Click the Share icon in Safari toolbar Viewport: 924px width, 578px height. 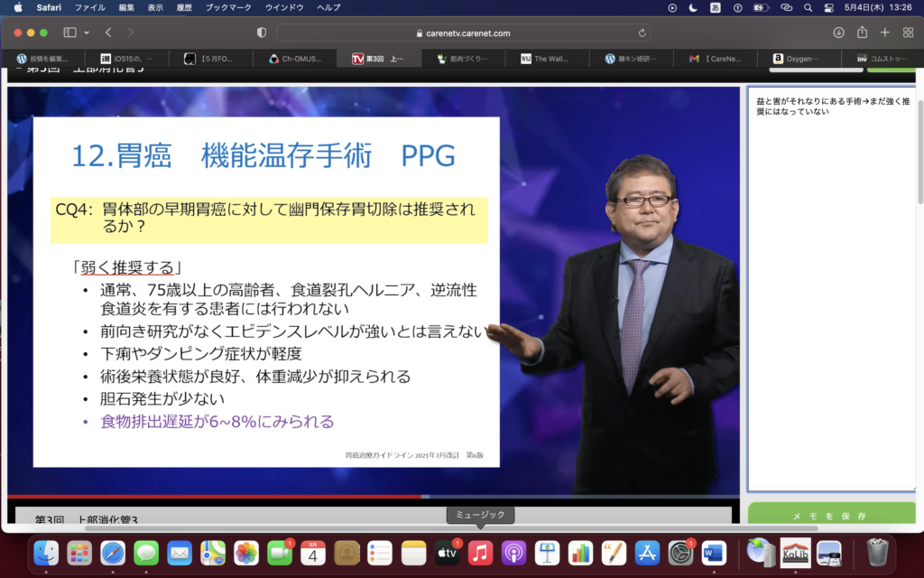862,33
